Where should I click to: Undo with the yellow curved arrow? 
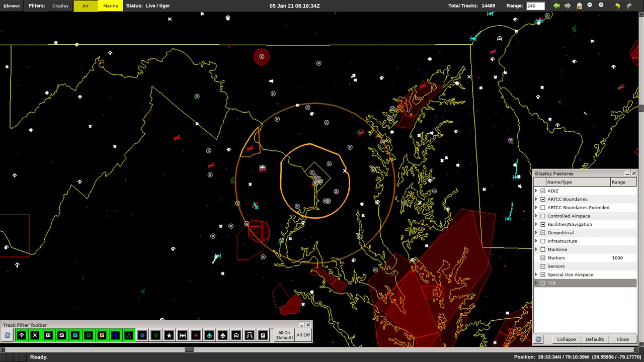pyautogui.click(x=617, y=6)
